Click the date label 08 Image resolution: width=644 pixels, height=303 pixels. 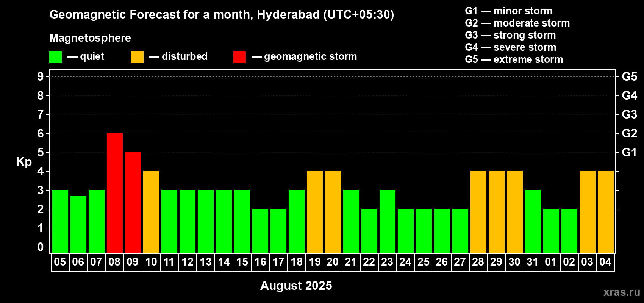point(114,262)
